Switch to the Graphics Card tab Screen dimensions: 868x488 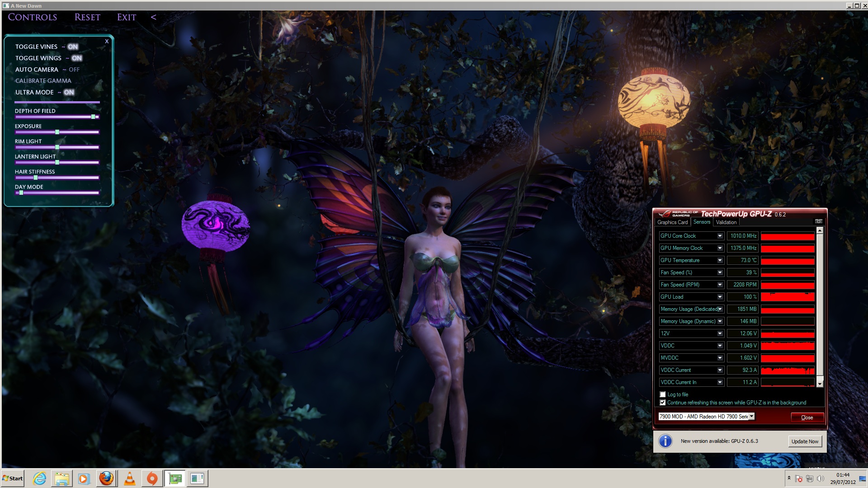[x=672, y=222]
